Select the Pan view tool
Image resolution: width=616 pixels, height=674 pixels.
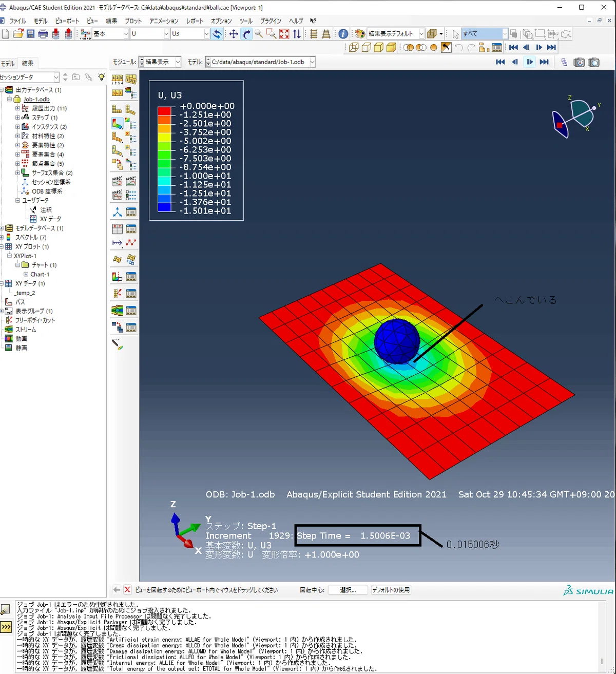tap(234, 34)
